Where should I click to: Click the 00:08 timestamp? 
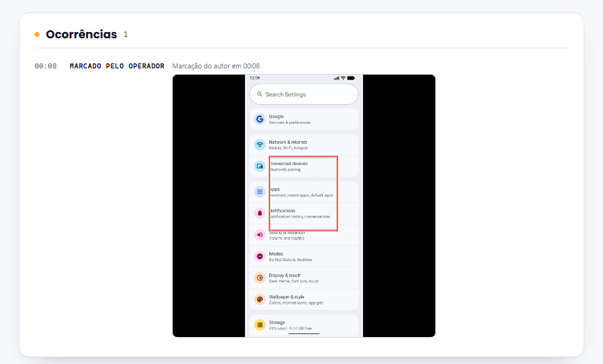pyautogui.click(x=45, y=66)
